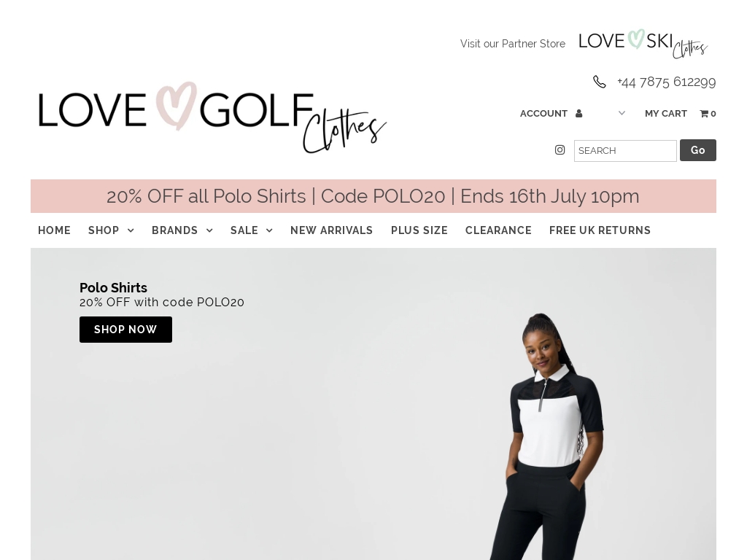Open the Plus Size menu item

[x=419, y=230]
